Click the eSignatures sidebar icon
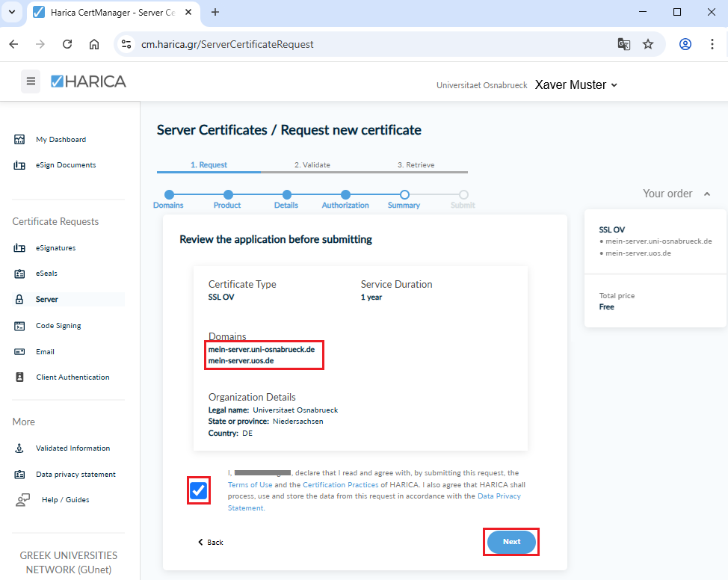 [x=19, y=248]
